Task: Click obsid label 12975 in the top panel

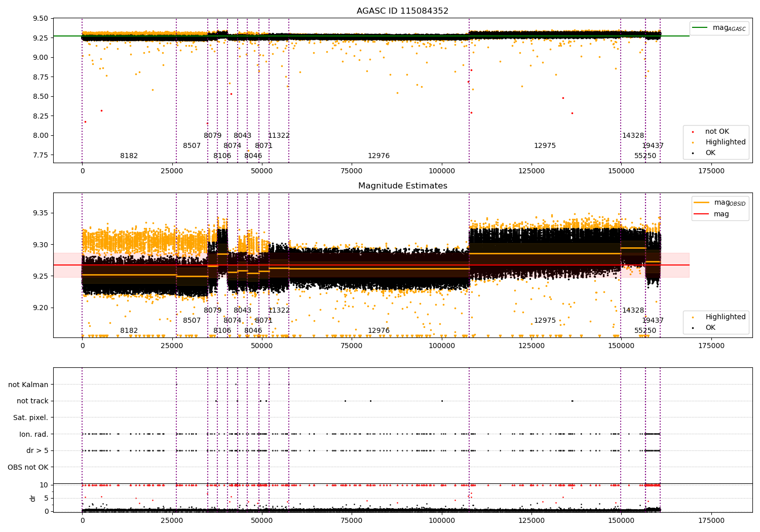Action: point(545,146)
